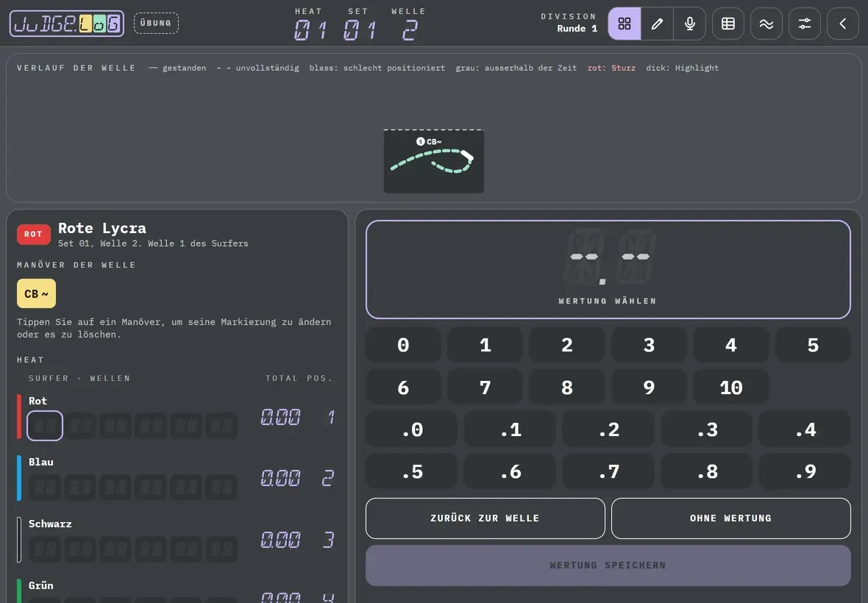Choose whole score 5

tap(813, 345)
